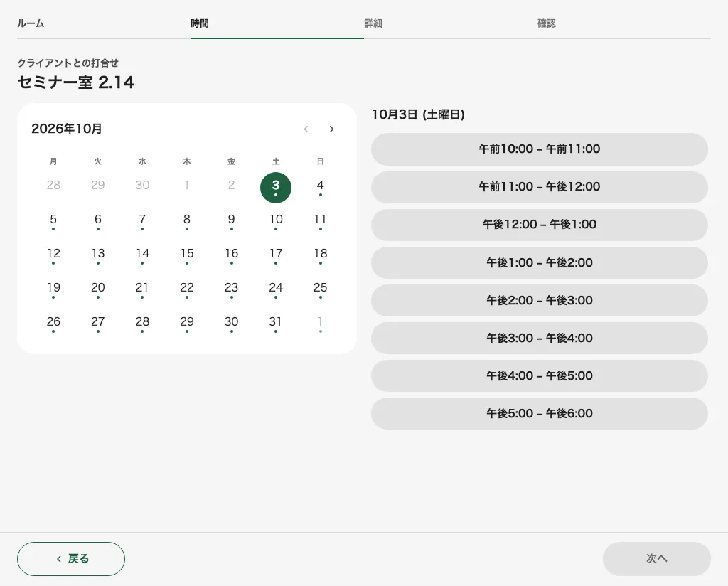Select the 午後12:00 – 午後1:00 time slot
Image resolution: width=728 pixels, height=586 pixels.
540,225
